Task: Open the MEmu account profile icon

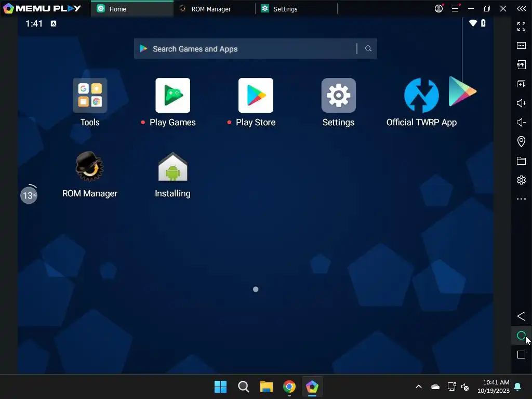Action: [x=438, y=8]
